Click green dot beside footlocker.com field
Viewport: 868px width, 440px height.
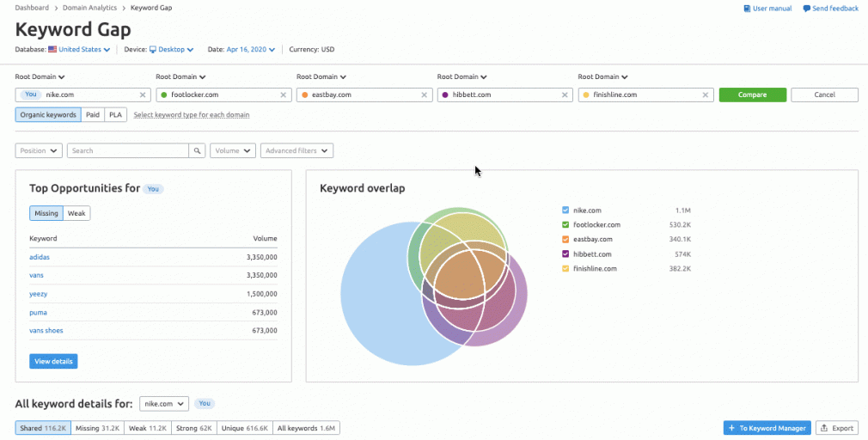pos(163,95)
